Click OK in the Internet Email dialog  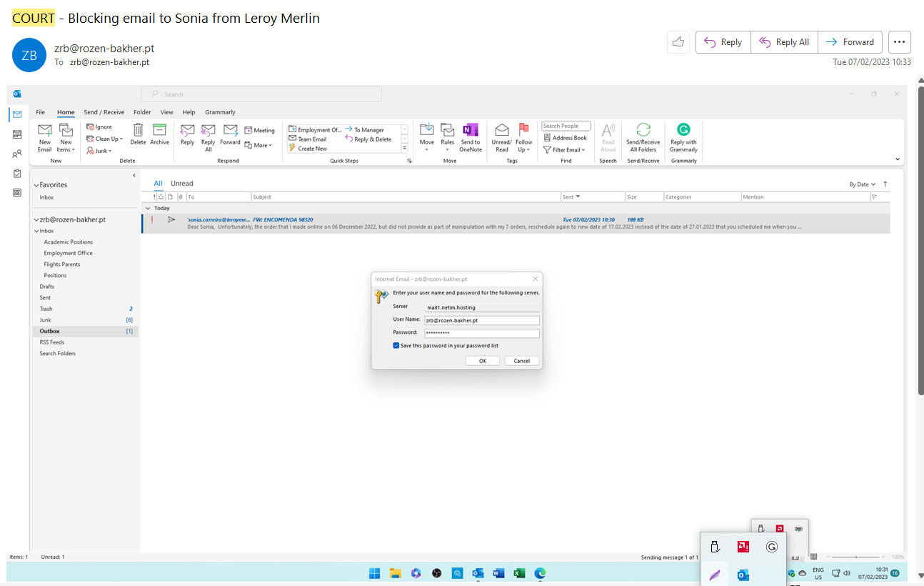[483, 361]
